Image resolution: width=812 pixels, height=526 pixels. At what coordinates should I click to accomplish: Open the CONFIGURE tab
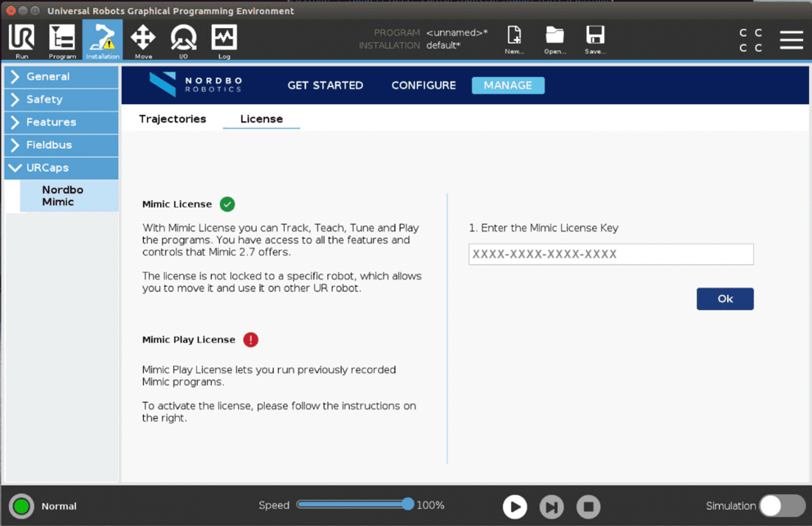(x=424, y=86)
